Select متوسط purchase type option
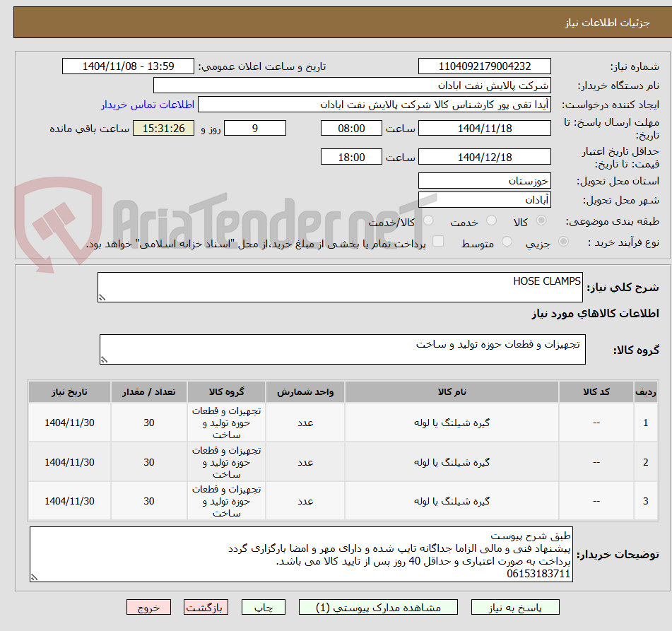The width and height of the screenshot is (672, 631). (x=506, y=241)
